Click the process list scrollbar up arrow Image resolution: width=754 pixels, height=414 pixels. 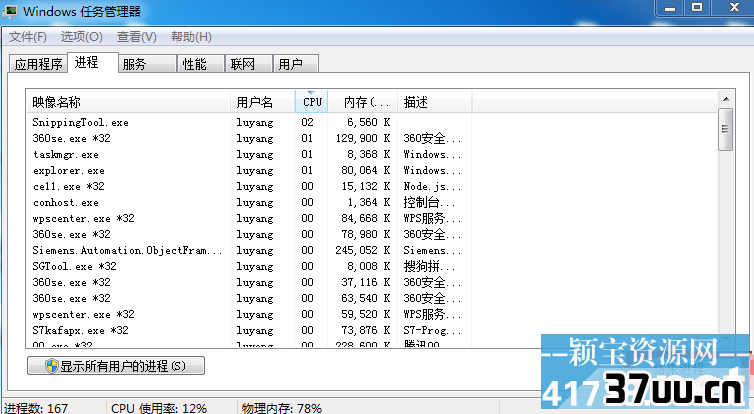(726, 99)
